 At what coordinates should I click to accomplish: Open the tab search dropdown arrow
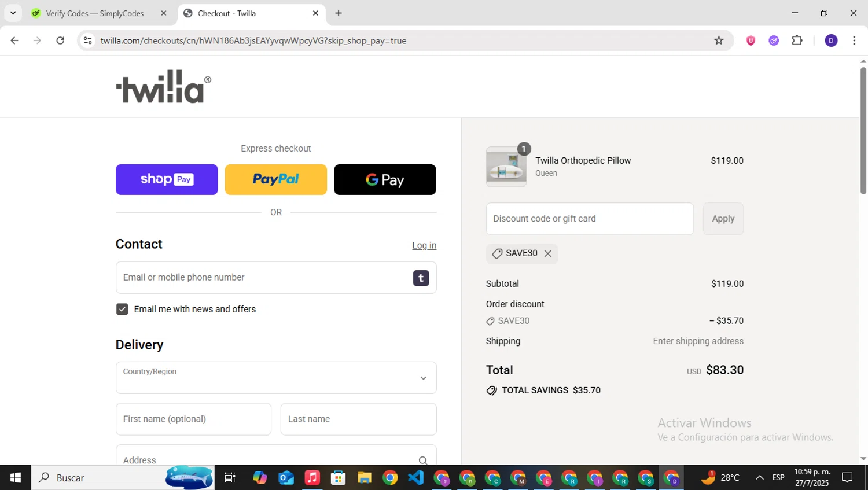click(x=13, y=13)
